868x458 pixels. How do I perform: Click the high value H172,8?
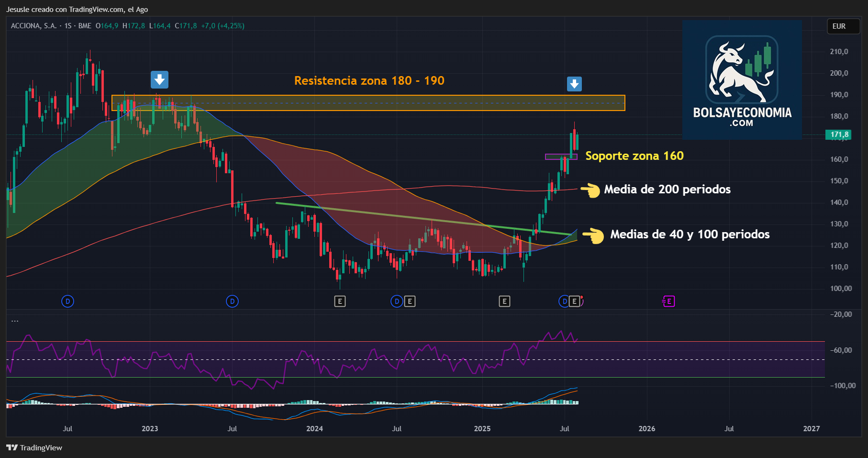point(134,26)
